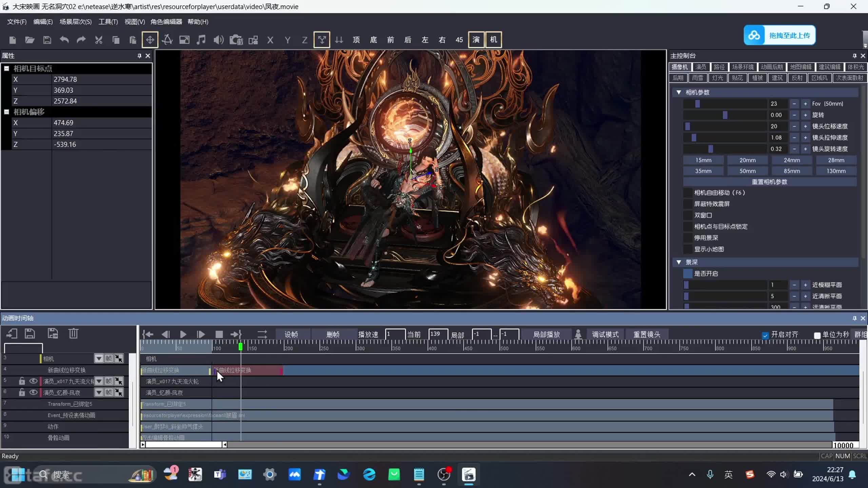The width and height of the screenshot is (868, 488).
Task: Click the timeline delete trash icon
Action: coord(73,333)
